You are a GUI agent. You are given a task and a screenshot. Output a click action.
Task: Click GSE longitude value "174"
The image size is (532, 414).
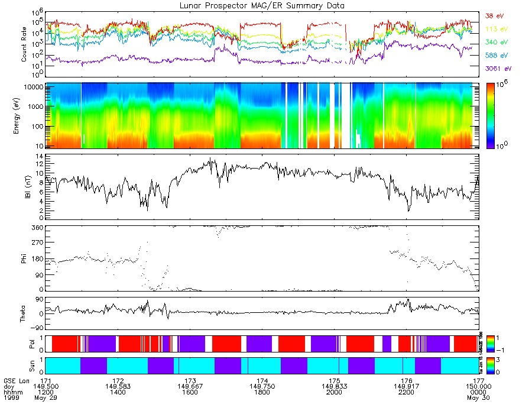(x=262, y=381)
